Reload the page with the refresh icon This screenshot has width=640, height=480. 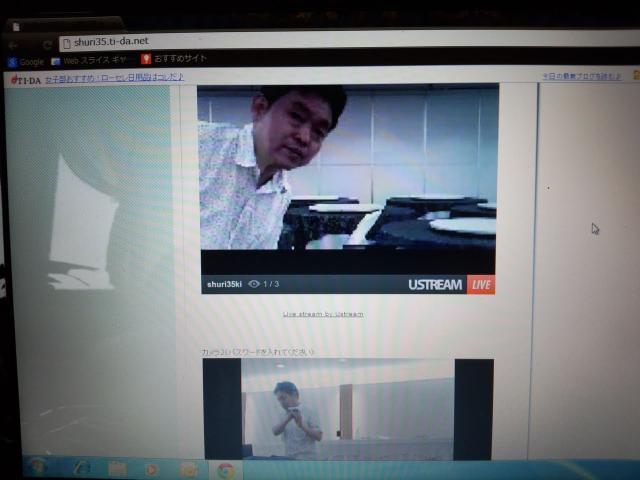47,44
